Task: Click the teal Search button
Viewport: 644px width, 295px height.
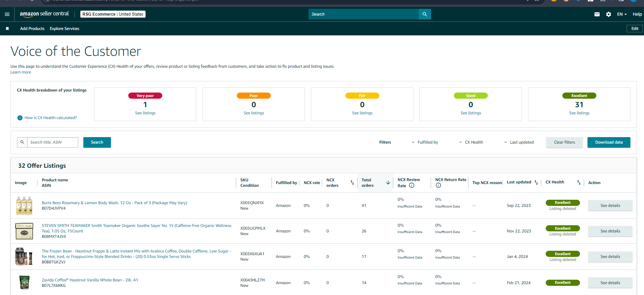Action: [x=97, y=142]
